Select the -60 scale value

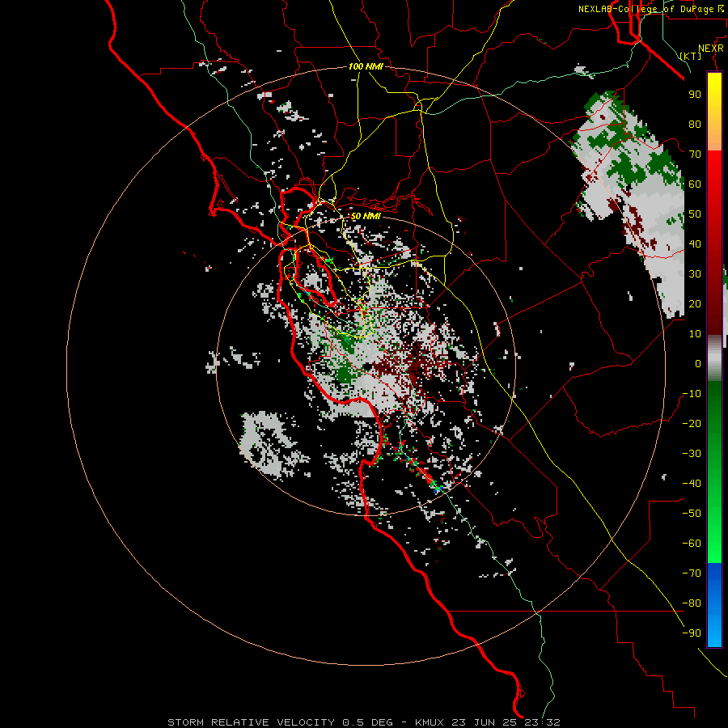point(692,544)
